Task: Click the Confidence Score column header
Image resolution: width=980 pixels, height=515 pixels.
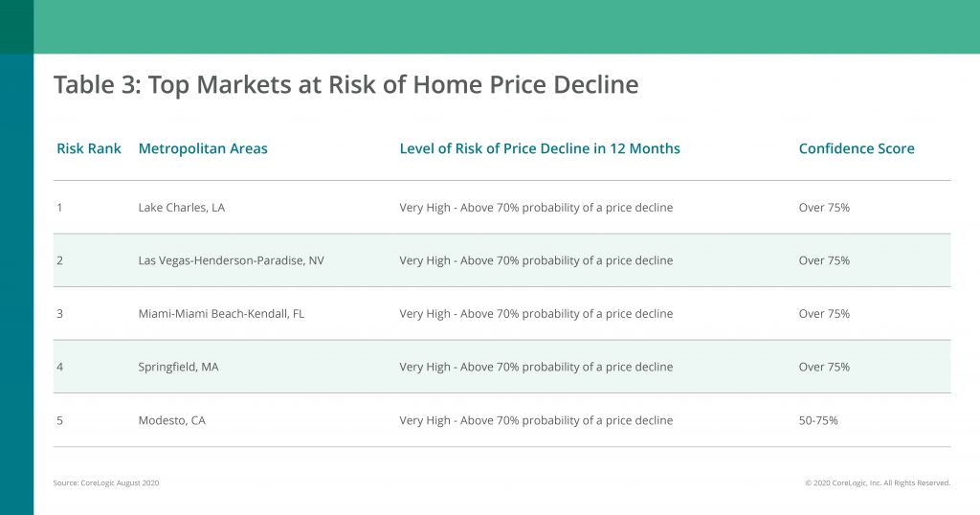Action: [857, 148]
